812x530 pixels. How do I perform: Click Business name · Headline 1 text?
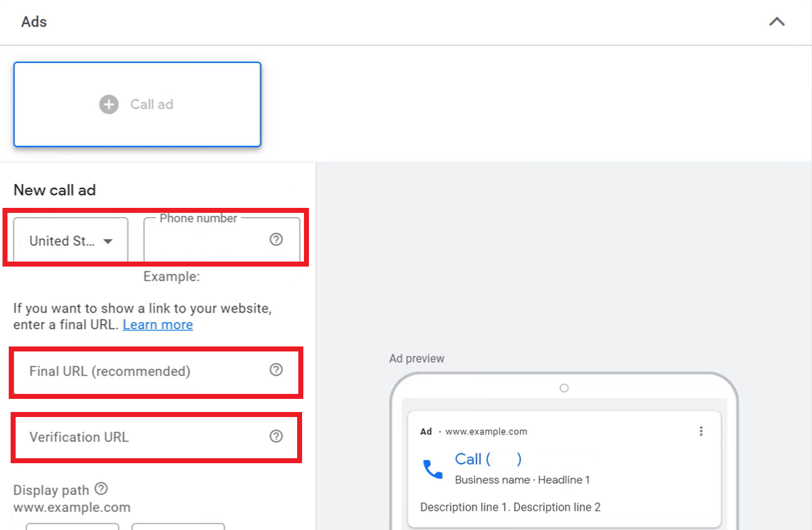pos(522,480)
